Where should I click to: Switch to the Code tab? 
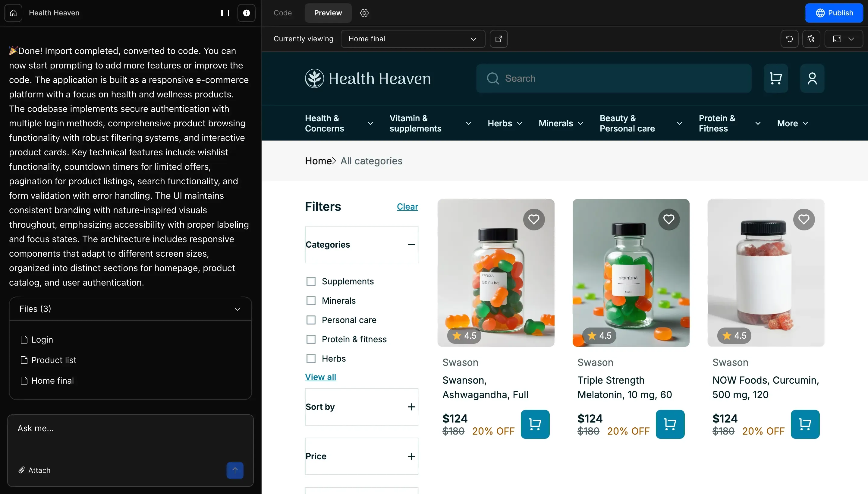[282, 13]
